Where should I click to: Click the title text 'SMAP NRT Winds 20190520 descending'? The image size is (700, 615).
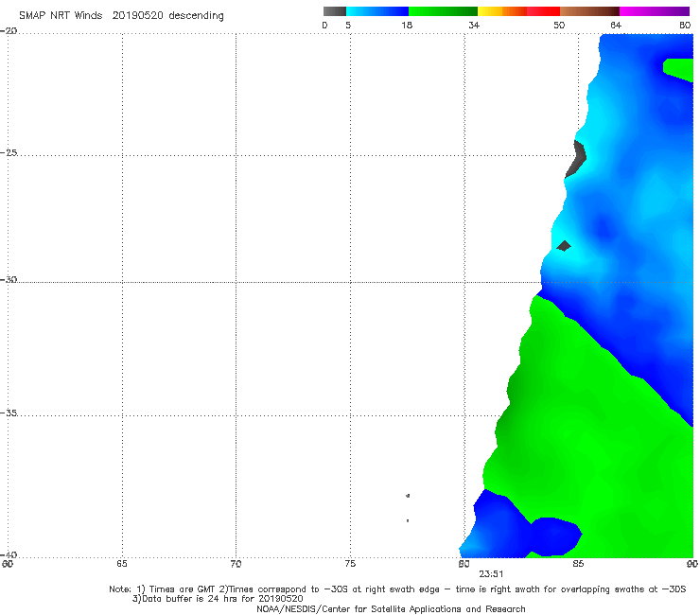(x=121, y=16)
